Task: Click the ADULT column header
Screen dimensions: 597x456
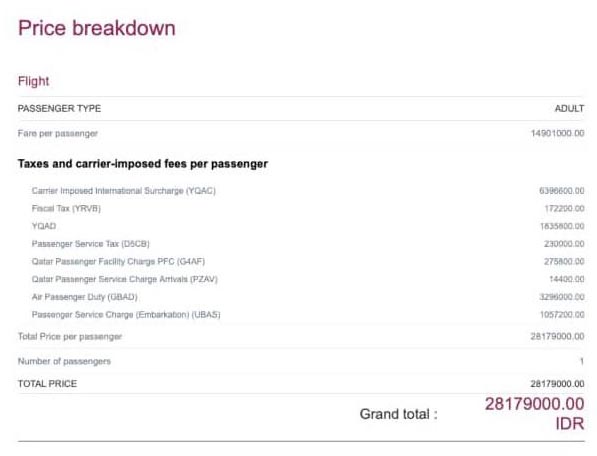Action: pyautogui.click(x=569, y=108)
